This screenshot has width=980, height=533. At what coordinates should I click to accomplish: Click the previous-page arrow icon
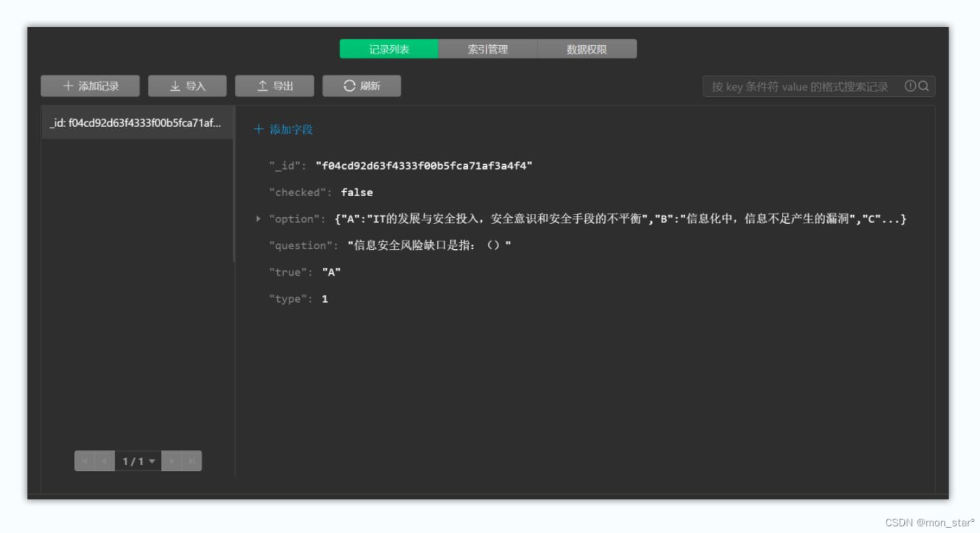(x=105, y=460)
